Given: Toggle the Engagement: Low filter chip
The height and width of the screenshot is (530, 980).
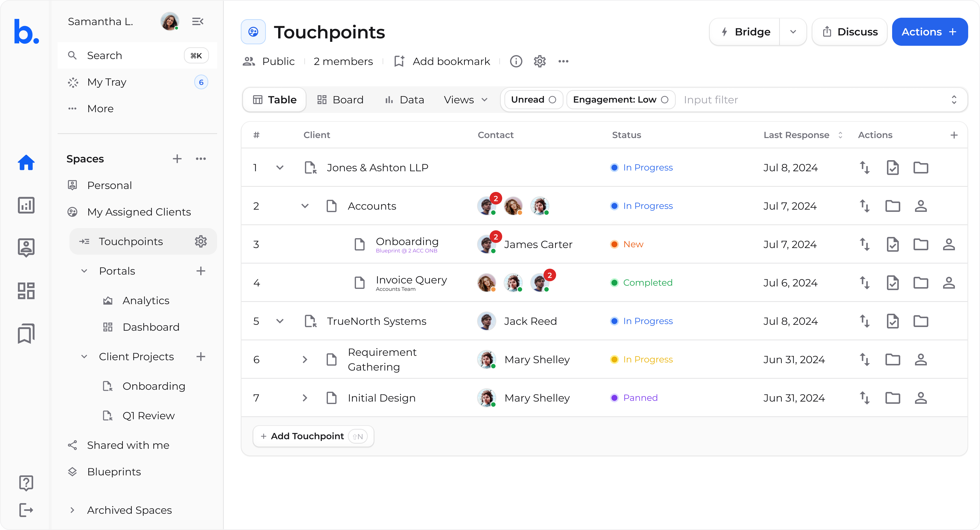Looking at the screenshot, I should tap(620, 100).
